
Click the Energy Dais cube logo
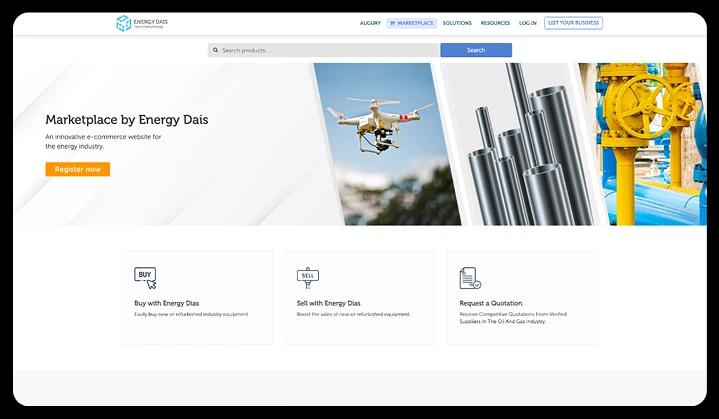[x=123, y=23]
